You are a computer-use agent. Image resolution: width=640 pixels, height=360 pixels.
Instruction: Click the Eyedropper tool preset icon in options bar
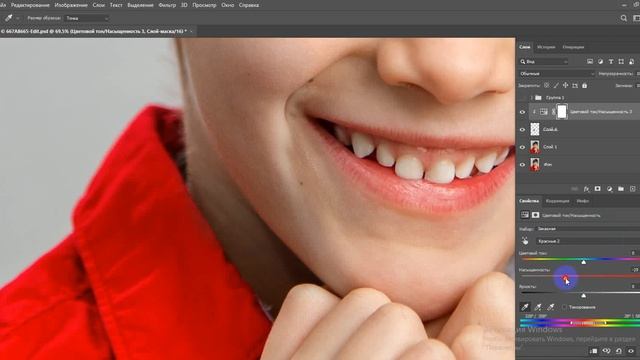click(x=8, y=18)
